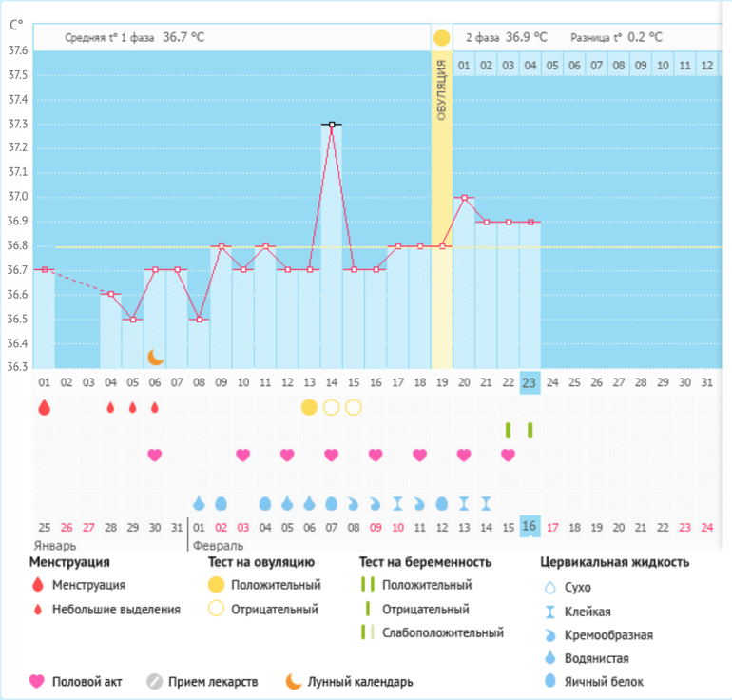Viewport: 732px width, 700px height.
Task: Click the Лунный календарь legend label
Action: (361, 681)
